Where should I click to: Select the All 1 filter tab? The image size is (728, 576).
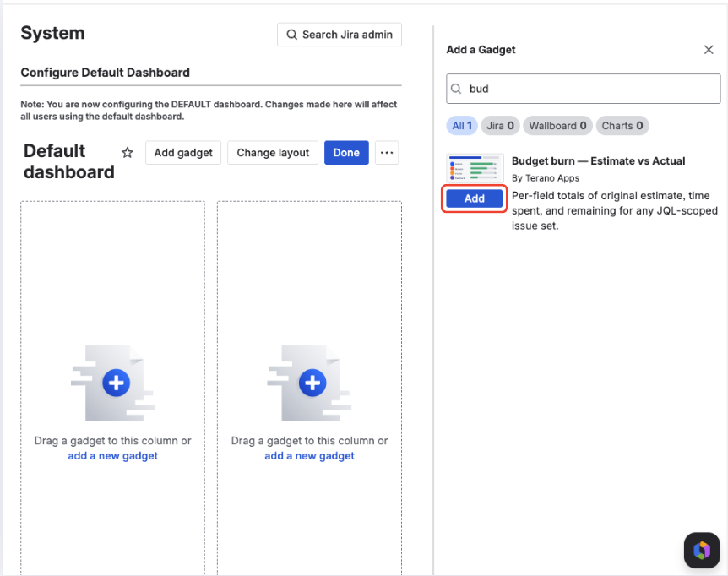462,126
